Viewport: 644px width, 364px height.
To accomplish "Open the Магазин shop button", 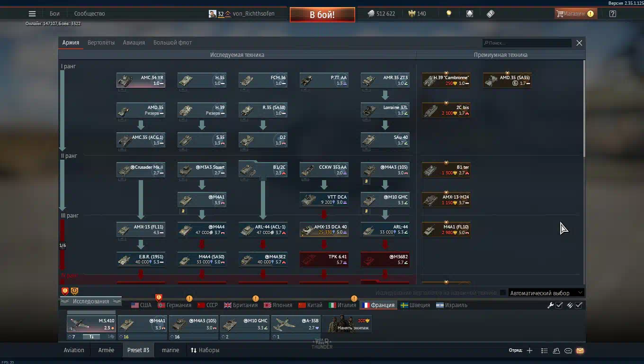I will coord(575,14).
